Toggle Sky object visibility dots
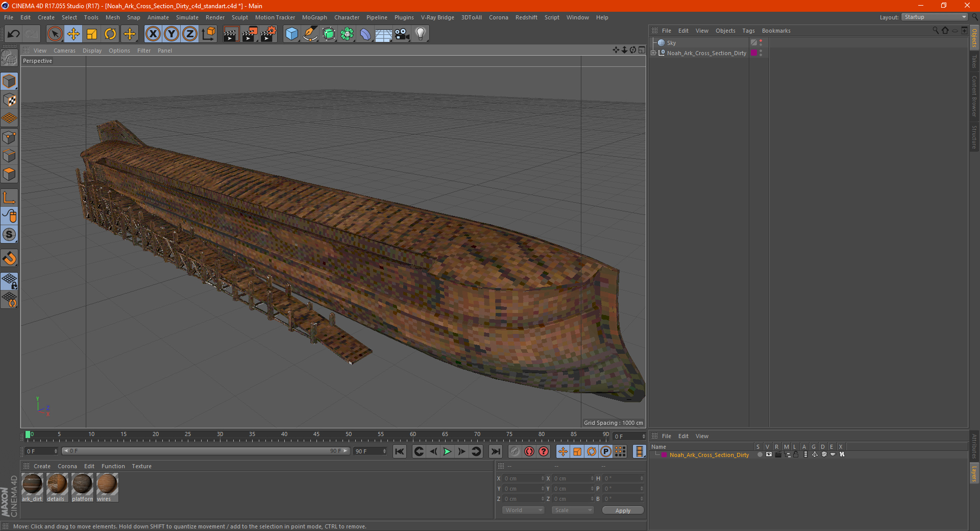This screenshot has width=980, height=531. [761, 43]
